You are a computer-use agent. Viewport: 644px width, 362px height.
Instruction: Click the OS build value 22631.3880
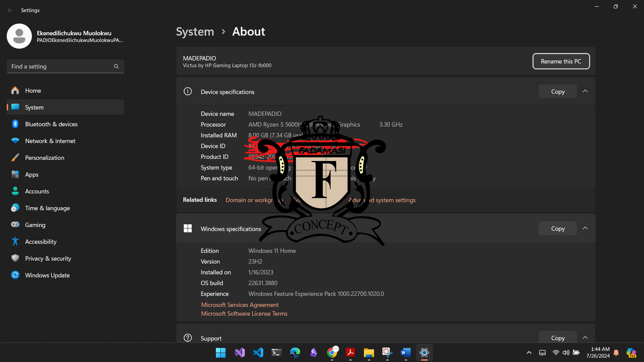[x=263, y=283]
